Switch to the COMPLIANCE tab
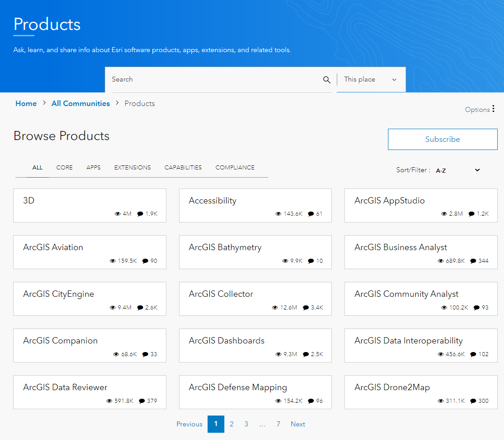This screenshot has height=440, width=504. coord(235,168)
